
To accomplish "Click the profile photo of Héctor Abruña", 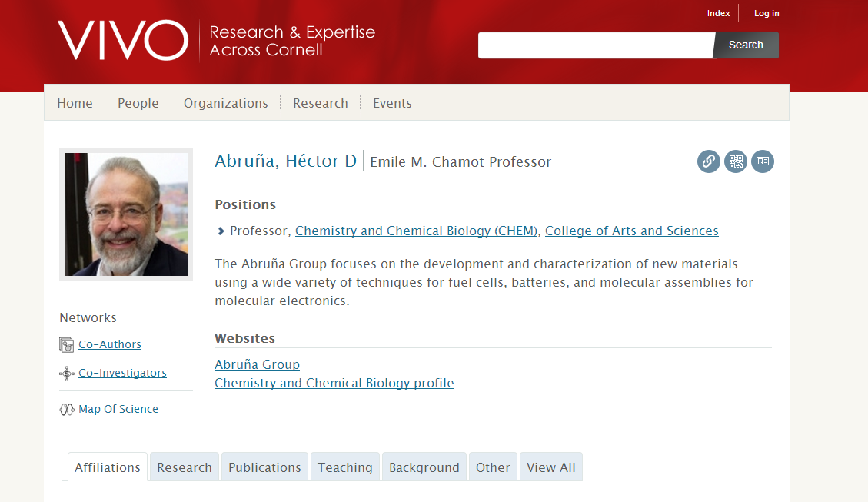I will (126, 214).
